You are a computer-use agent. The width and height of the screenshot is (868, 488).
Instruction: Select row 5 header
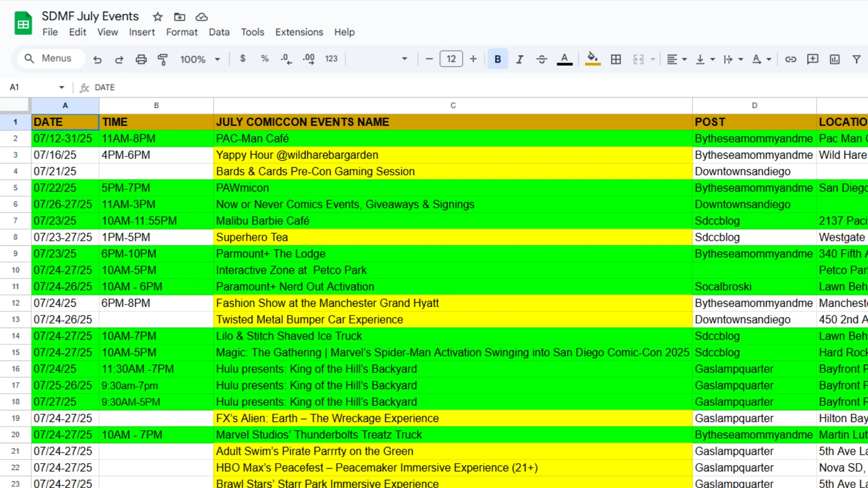[x=15, y=188]
